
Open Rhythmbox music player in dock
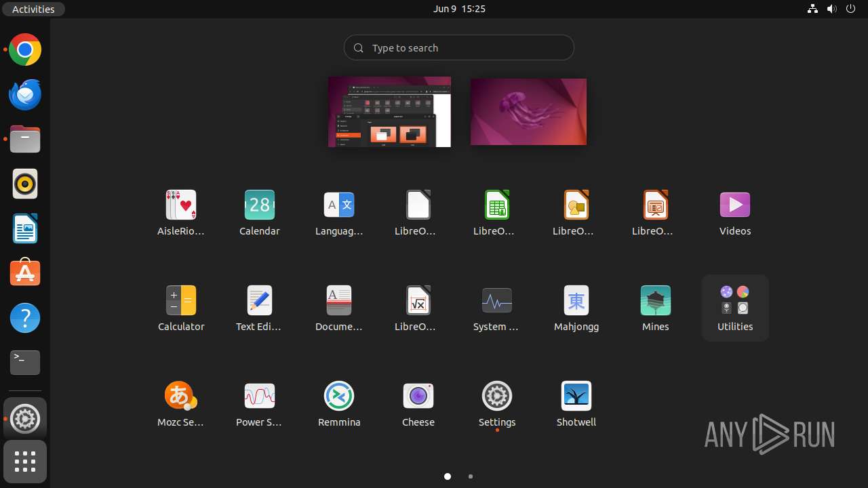(x=25, y=184)
